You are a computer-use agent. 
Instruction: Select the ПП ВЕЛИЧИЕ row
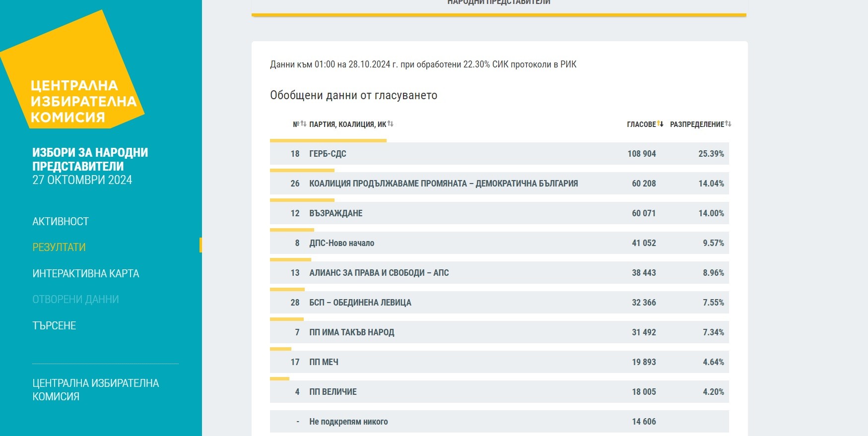click(499, 391)
